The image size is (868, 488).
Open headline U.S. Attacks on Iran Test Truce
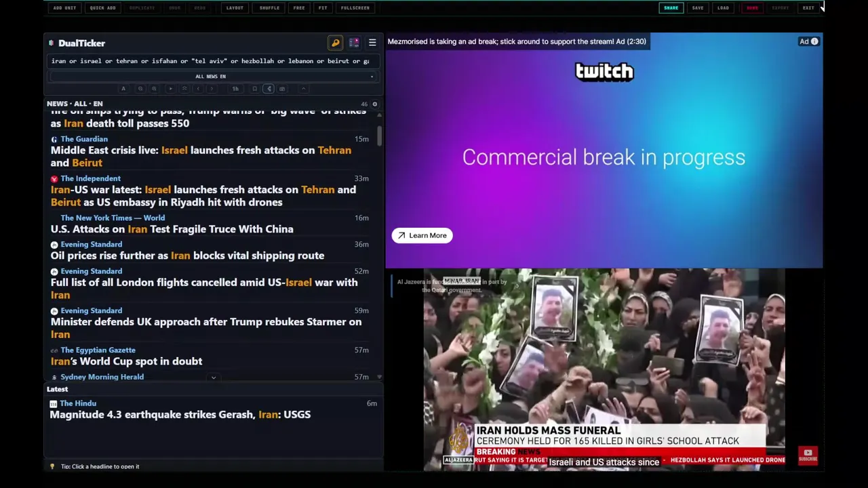[x=172, y=229]
